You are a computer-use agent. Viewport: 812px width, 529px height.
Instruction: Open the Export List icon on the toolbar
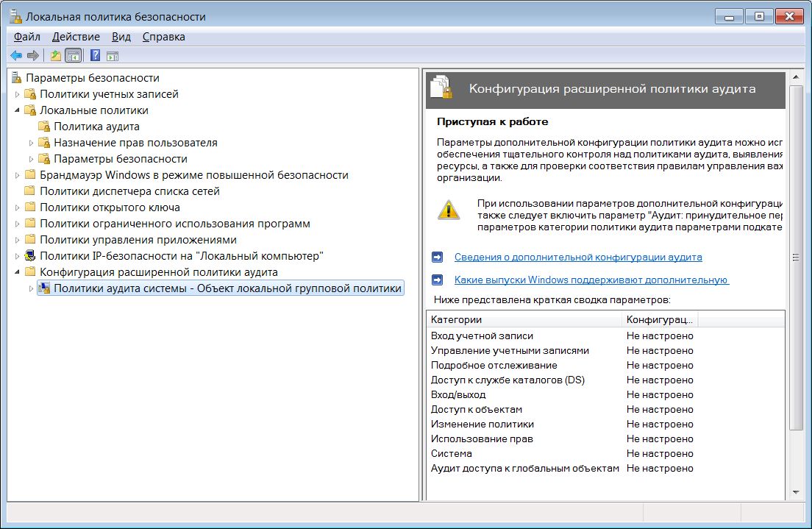coord(54,54)
